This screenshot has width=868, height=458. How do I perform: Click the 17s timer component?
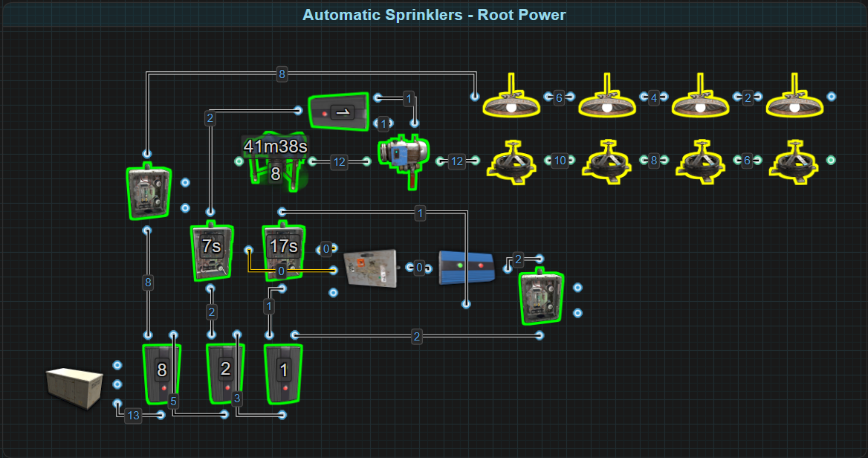tap(283, 252)
